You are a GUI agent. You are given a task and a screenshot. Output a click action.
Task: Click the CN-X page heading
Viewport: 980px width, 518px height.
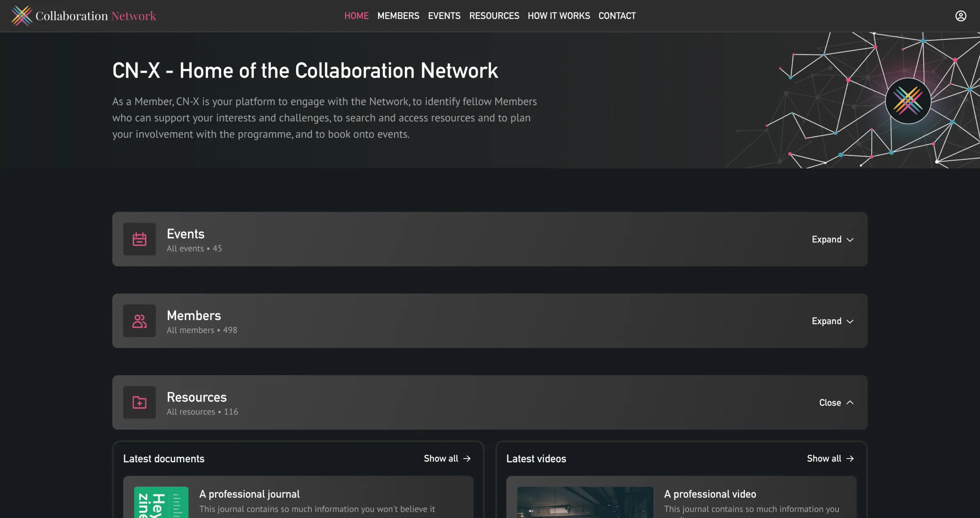305,70
